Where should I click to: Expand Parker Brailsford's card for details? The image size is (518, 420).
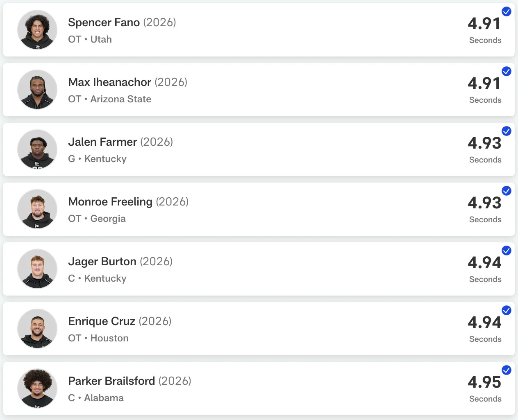pyautogui.click(x=259, y=388)
